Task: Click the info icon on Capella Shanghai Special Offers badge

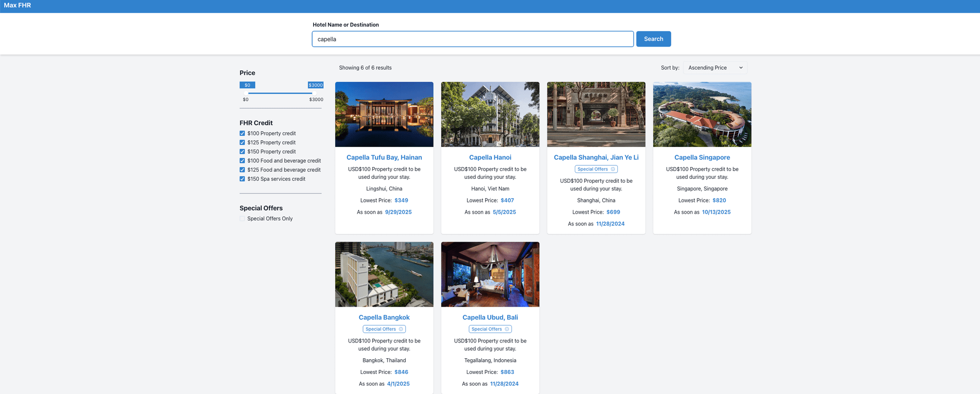Action: point(612,169)
